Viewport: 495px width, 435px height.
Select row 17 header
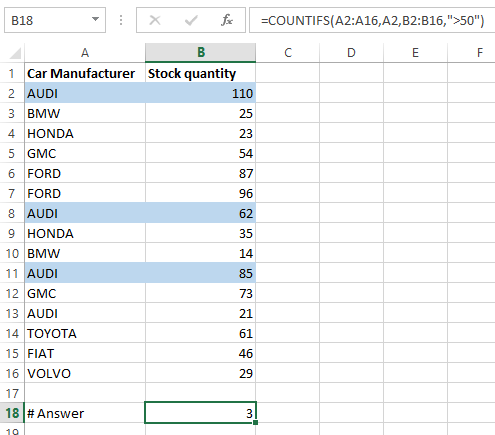point(12,393)
